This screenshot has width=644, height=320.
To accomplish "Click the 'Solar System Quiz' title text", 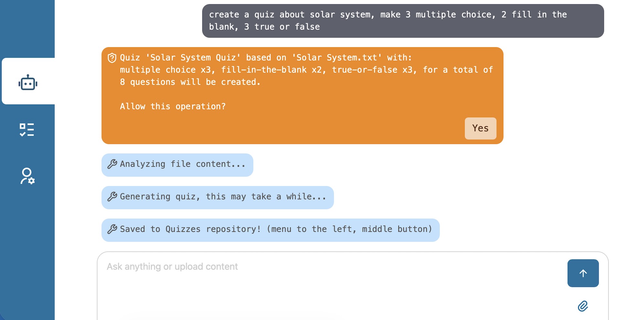I will pos(193,58).
